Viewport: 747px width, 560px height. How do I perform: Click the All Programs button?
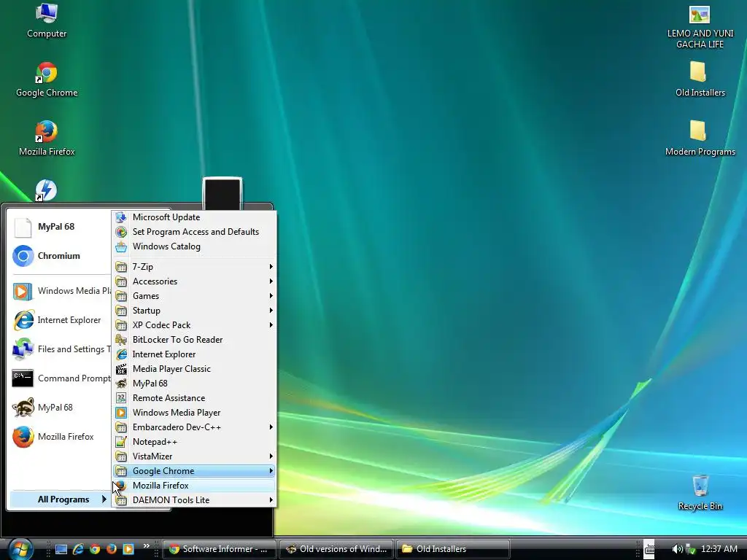61,499
